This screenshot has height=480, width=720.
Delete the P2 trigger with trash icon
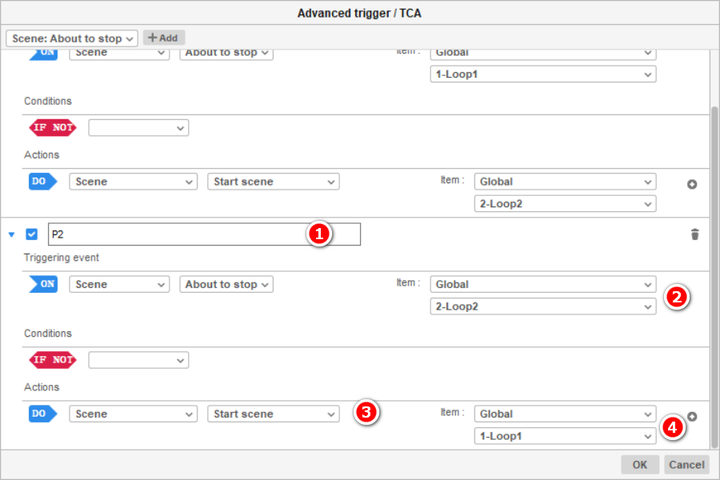click(x=695, y=235)
